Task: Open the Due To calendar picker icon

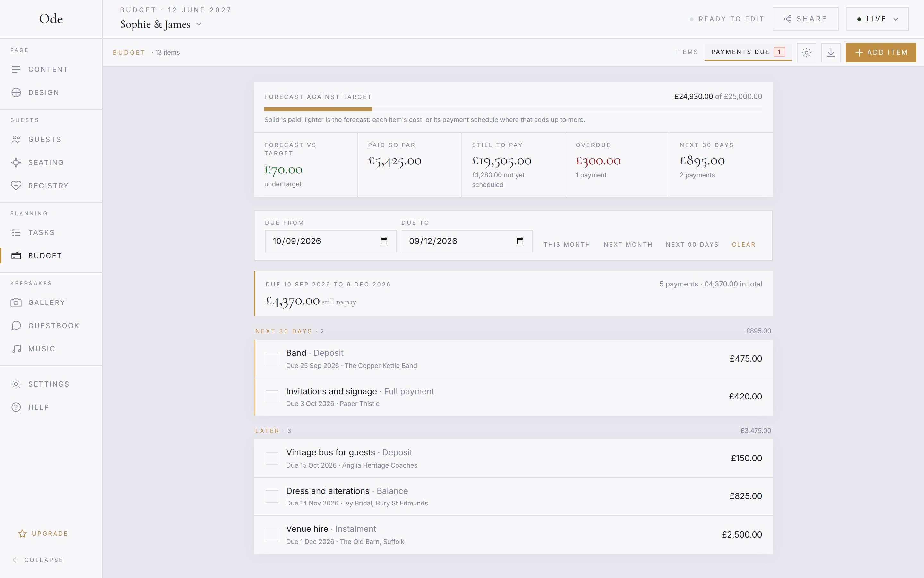Action: tap(520, 241)
